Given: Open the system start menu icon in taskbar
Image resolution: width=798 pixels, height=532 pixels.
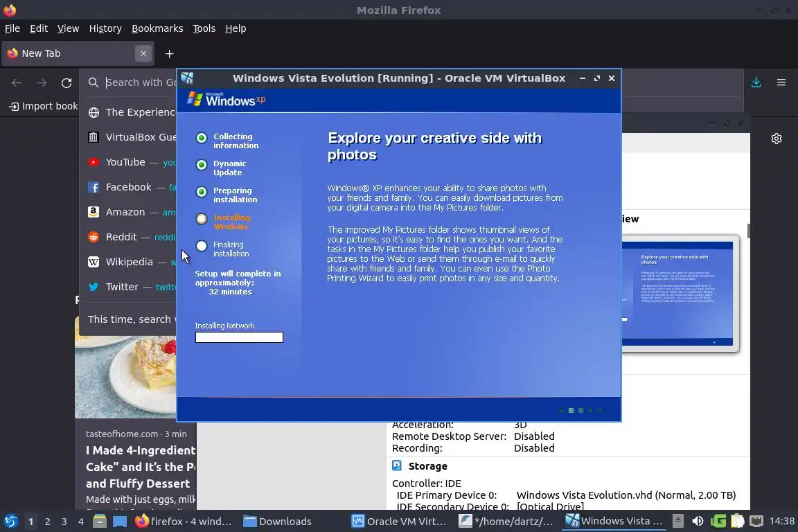Looking at the screenshot, I should [x=11, y=522].
